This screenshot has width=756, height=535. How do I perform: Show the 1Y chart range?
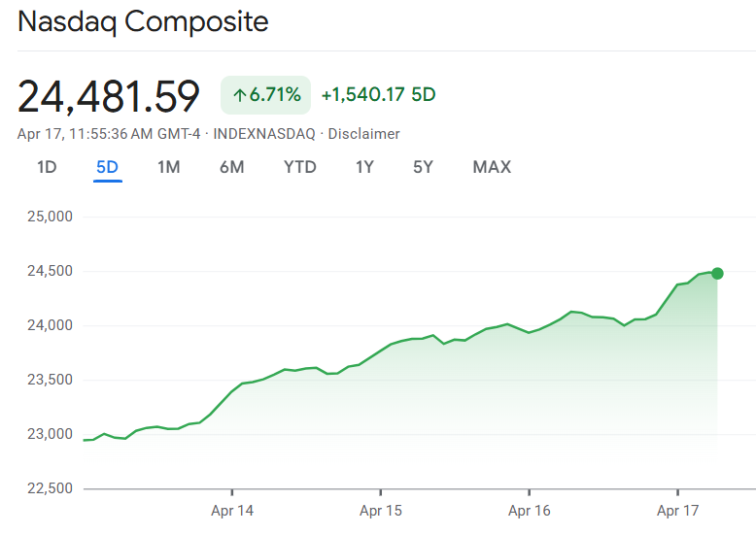tap(364, 167)
